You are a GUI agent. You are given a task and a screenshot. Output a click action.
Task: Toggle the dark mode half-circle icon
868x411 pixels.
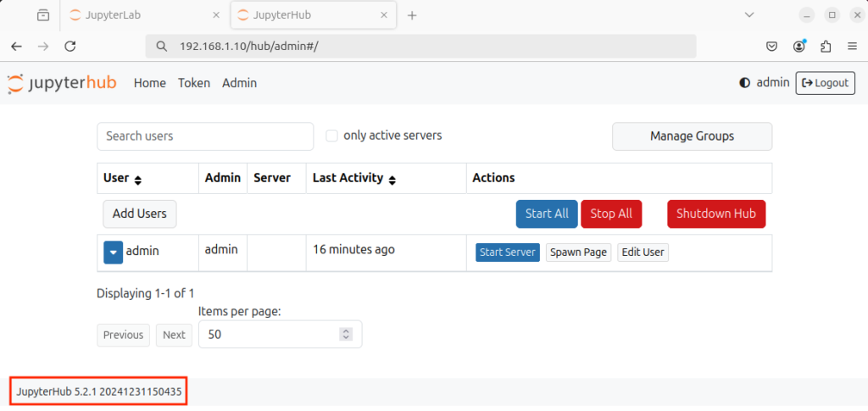tap(744, 83)
